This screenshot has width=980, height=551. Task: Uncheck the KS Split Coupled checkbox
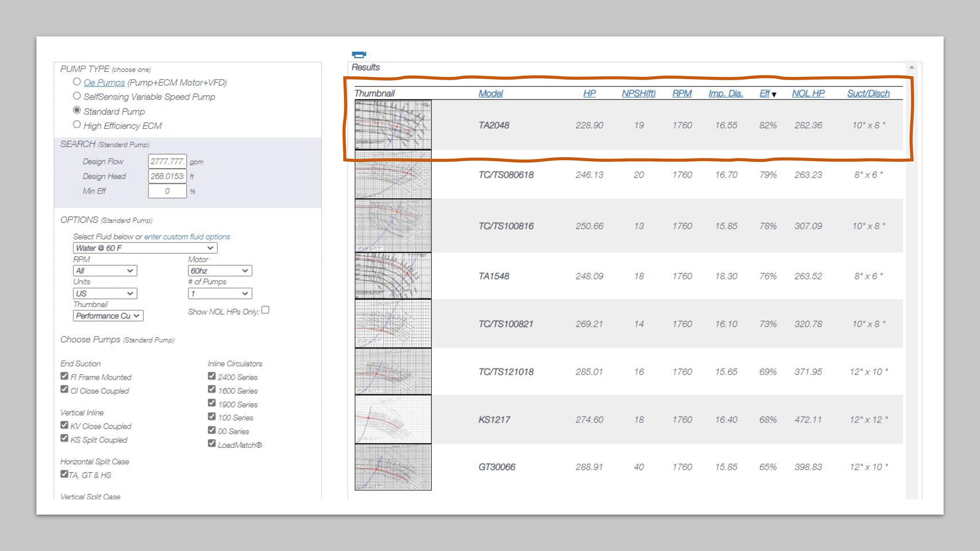64,439
